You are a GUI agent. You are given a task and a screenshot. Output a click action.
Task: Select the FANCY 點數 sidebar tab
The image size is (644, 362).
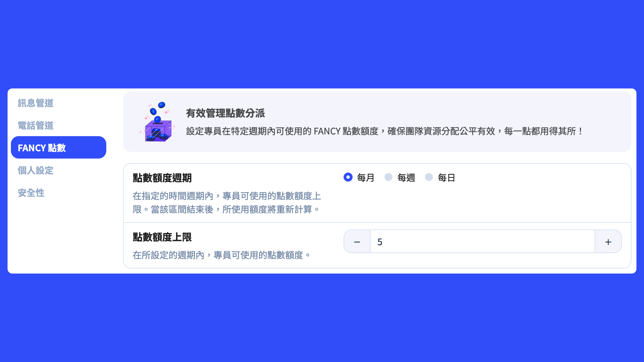click(58, 147)
